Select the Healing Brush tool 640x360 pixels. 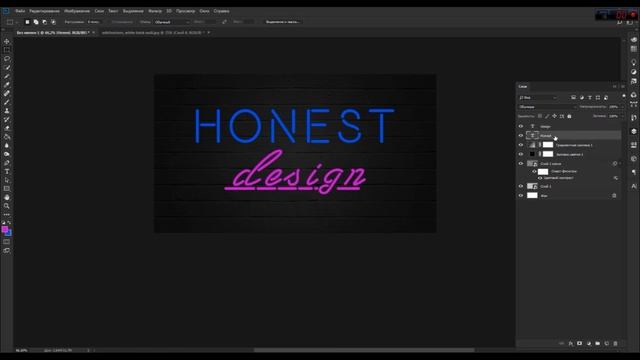tap(7, 93)
